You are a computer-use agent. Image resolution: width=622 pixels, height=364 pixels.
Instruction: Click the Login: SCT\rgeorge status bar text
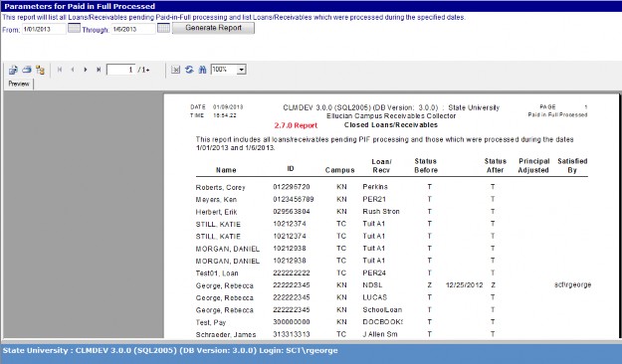(x=298, y=350)
